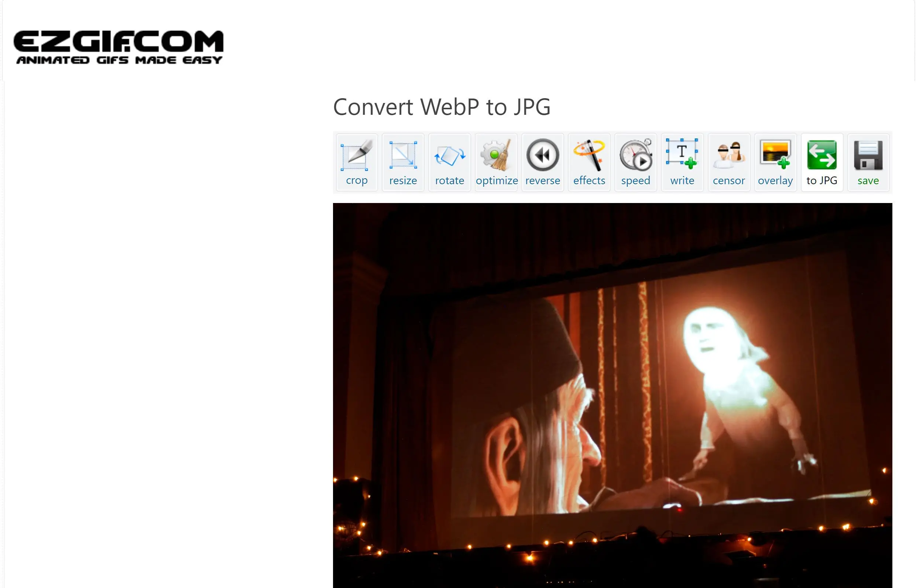The image size is (916, 588).
Task: Click the Convert WebP to JPG heading
Action: pos(442,106)
